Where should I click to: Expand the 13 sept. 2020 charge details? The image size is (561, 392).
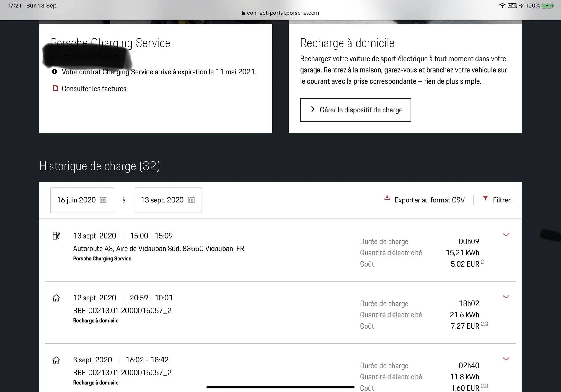coord(506,235)
